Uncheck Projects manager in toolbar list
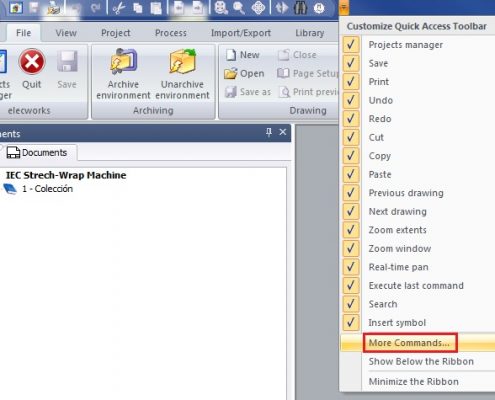Screen dimensions: 495x400 pos(351,45)
